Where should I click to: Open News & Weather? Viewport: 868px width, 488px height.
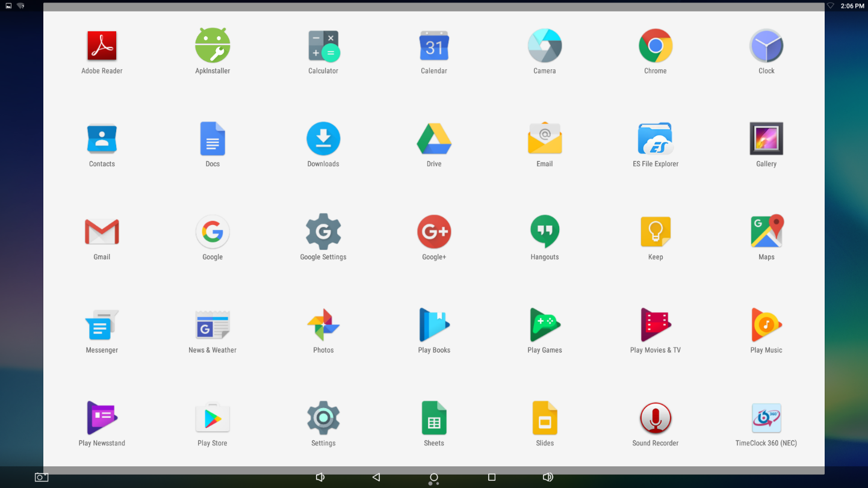(x=212, y=326)
